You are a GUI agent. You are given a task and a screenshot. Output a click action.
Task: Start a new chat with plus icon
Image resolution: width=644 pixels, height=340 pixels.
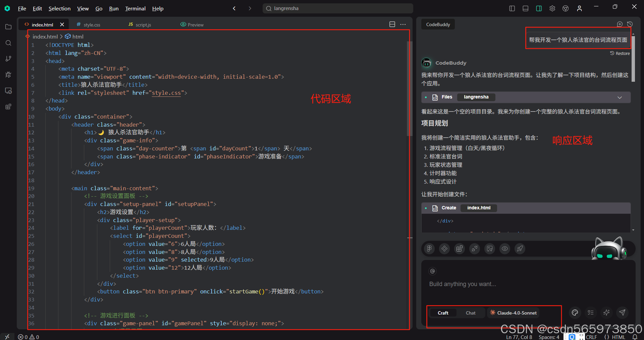(620, 24)
